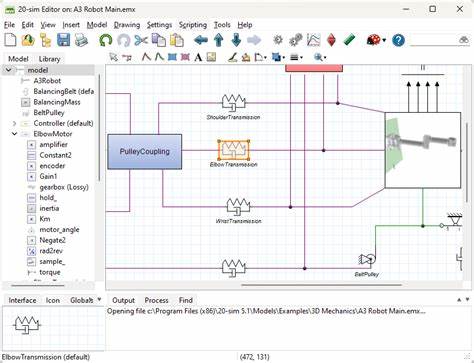
Task: Select the text label 'A' tool
Action: coord(198,58)
